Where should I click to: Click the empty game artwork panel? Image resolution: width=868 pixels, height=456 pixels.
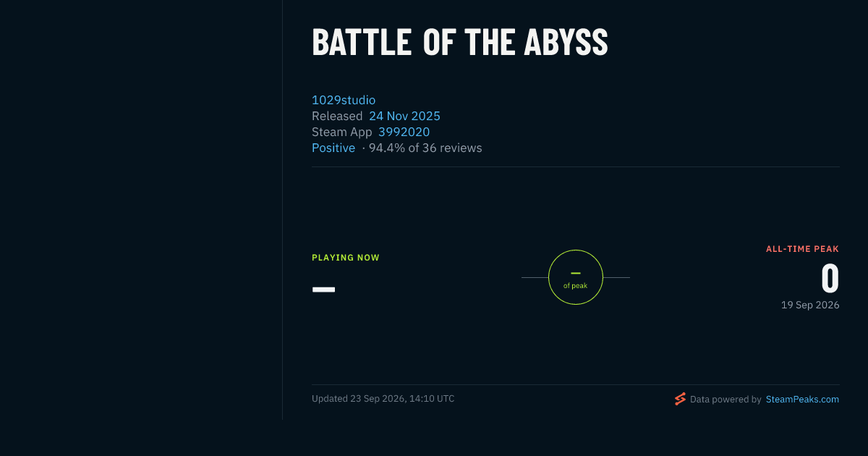(141, 210)
